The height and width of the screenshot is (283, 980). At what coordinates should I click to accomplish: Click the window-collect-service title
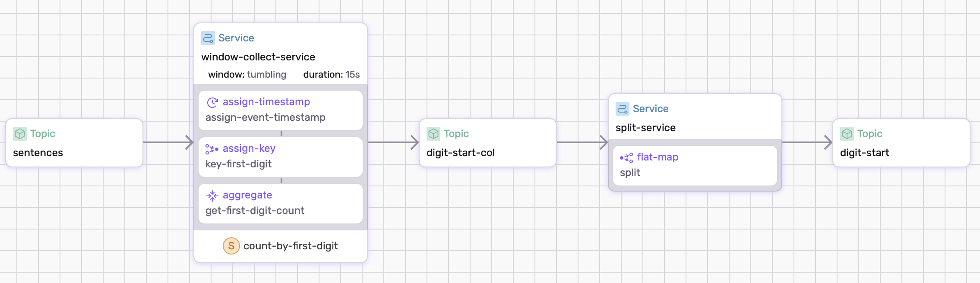[258, 57]
